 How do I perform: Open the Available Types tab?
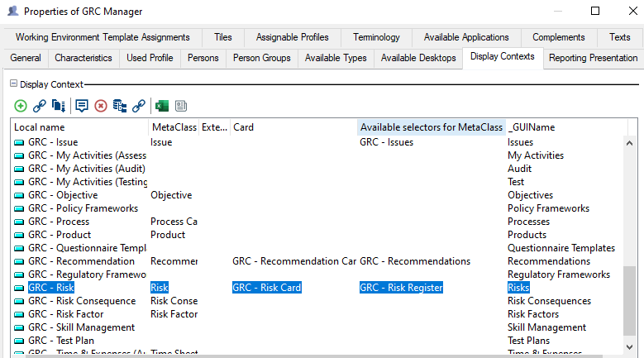click(336, 58)
